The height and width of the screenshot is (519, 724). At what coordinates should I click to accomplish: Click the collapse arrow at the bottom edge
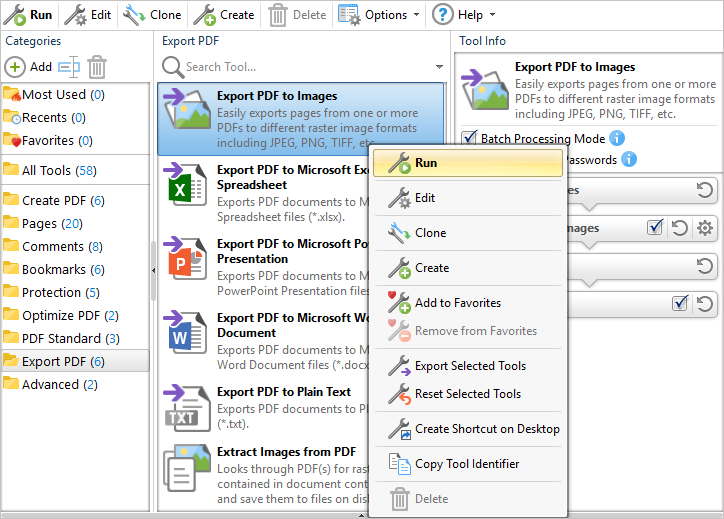coord(361,515)
